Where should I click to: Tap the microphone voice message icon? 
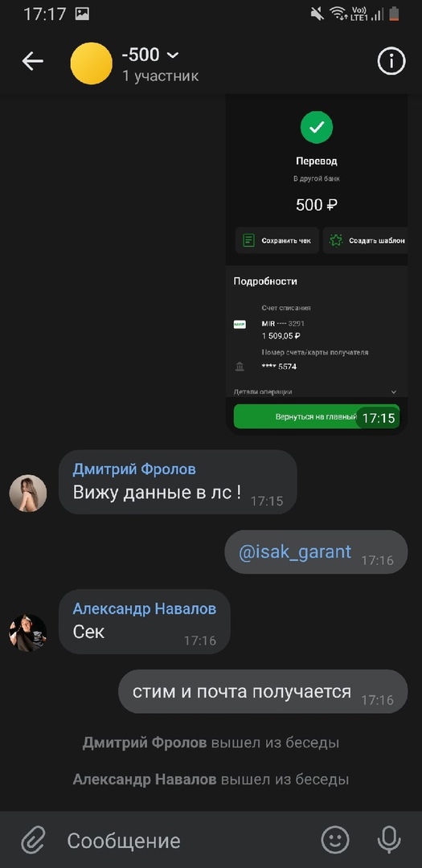[389, 841]
